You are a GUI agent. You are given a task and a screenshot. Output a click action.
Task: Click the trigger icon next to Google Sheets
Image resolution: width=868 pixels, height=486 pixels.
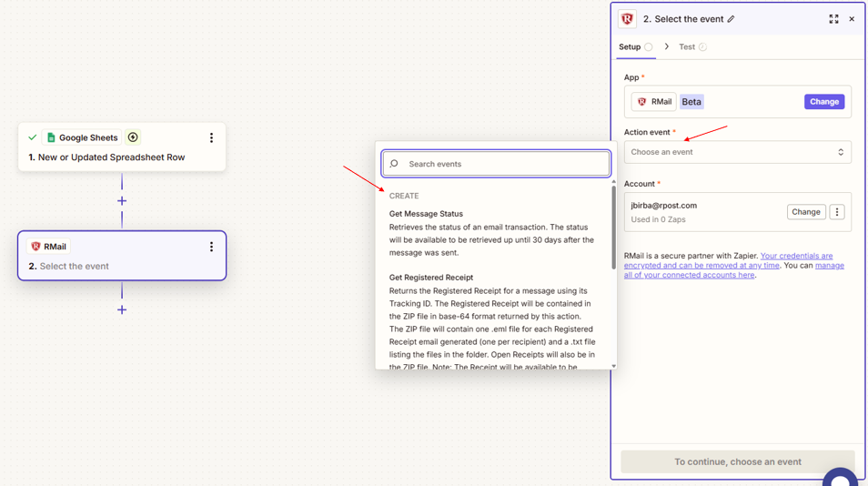click(x=133, y=137)
